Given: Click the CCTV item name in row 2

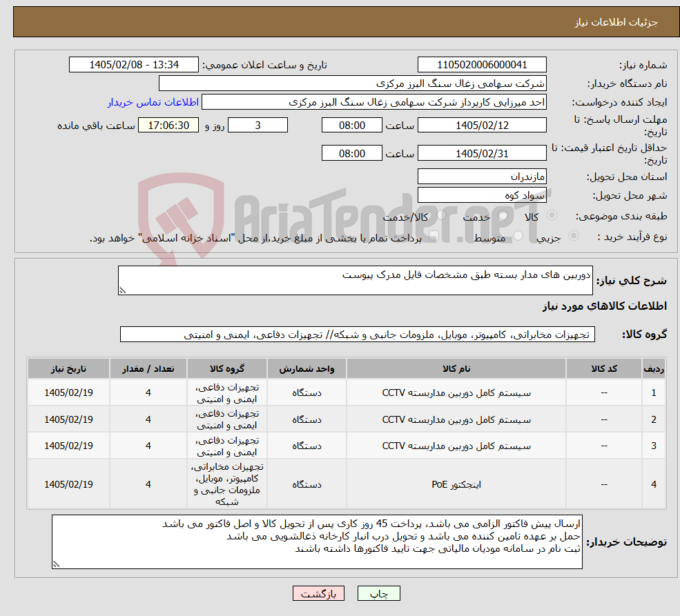Looking at the screenshot, I should pos(456,420).
